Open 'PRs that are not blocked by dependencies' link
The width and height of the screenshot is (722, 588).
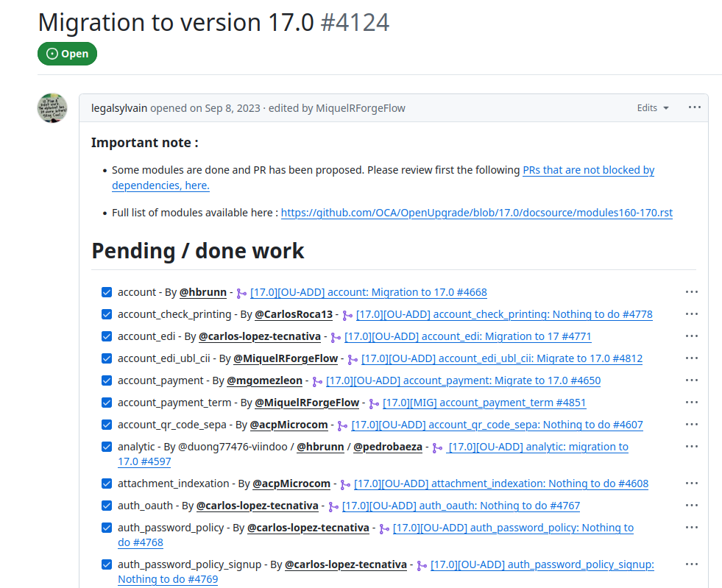(588, 170)
